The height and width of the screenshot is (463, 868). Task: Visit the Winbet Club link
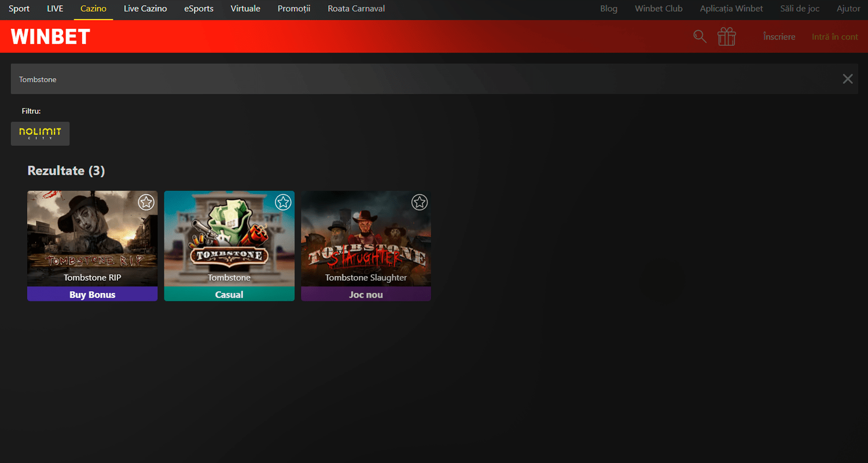click(659, 9)
